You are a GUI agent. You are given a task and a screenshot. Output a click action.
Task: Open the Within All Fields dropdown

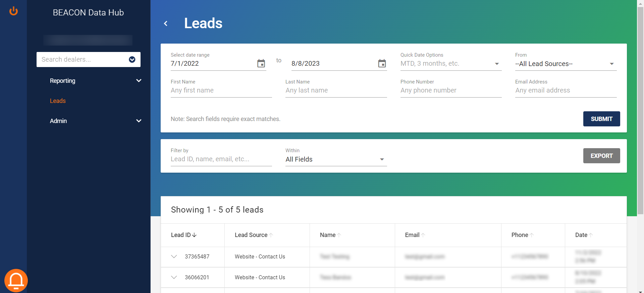click(336, 159)
